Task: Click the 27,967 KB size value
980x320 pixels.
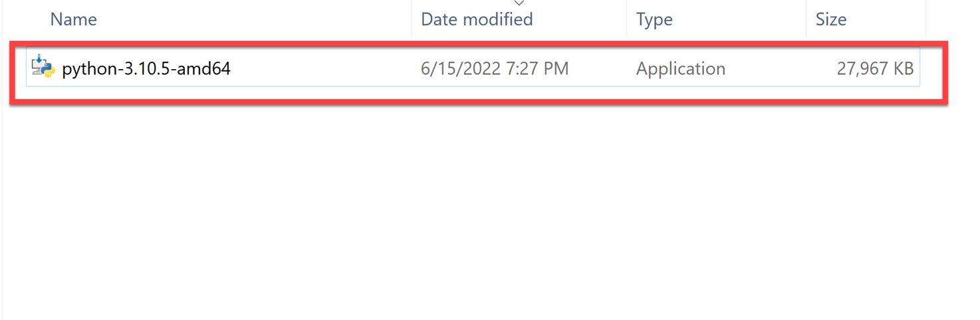Action: click(x=875, y=68)
